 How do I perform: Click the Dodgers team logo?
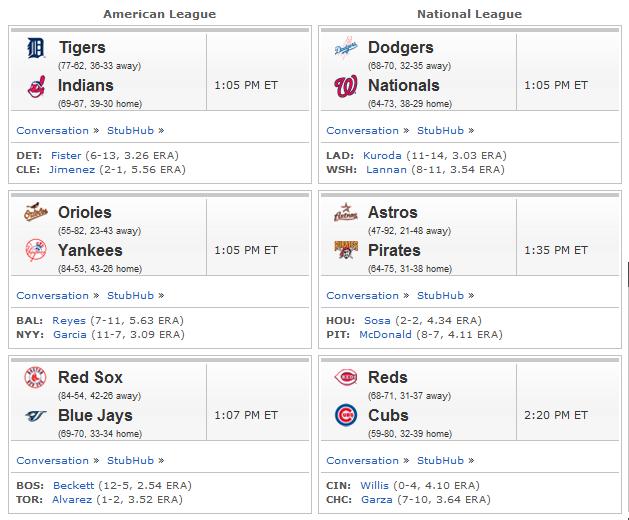[x=346, y=48]
